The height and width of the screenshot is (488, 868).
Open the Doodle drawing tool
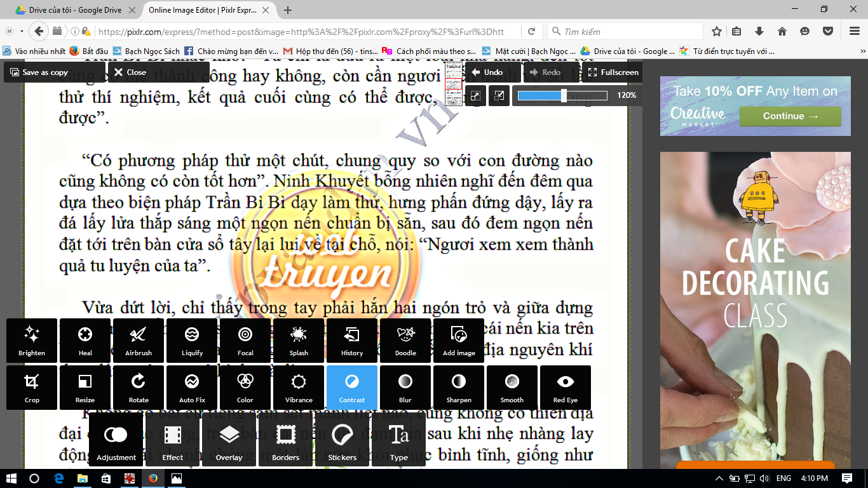pyautogui.click(x=405, y=340)
